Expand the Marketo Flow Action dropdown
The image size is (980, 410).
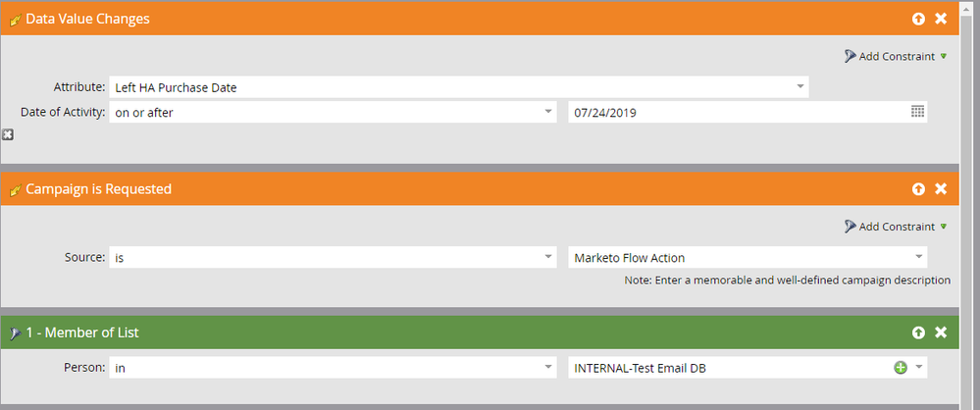pyautogui.click(x=748, y=257)
